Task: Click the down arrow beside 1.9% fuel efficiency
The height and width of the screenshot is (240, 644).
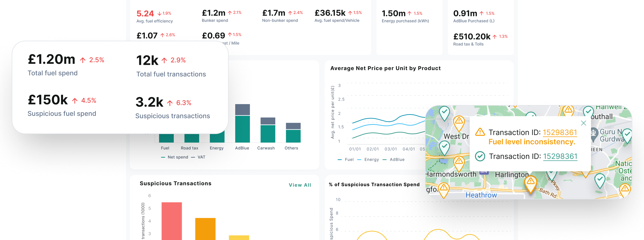Action: tap(159, 13)
